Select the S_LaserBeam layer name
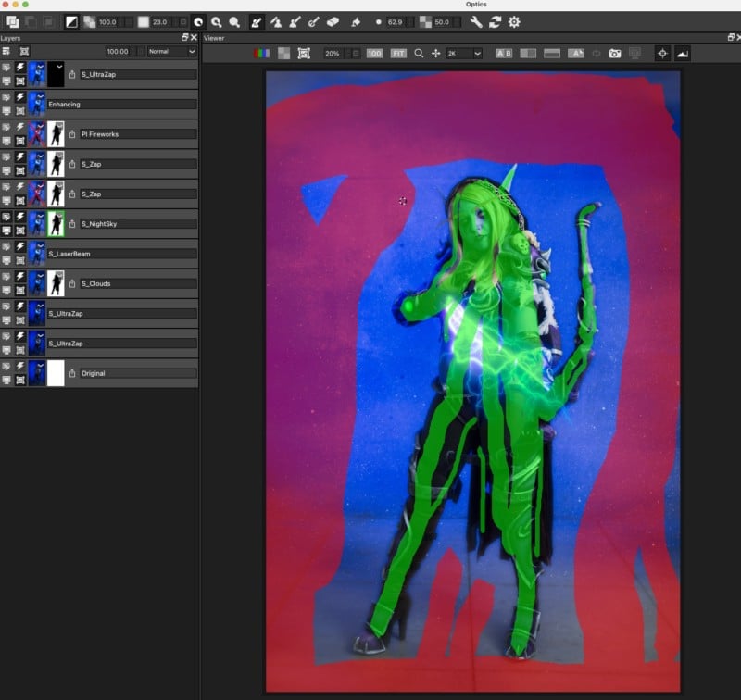Image resolution: width=741 pixels, height=700 pixels. coord(69,254)
